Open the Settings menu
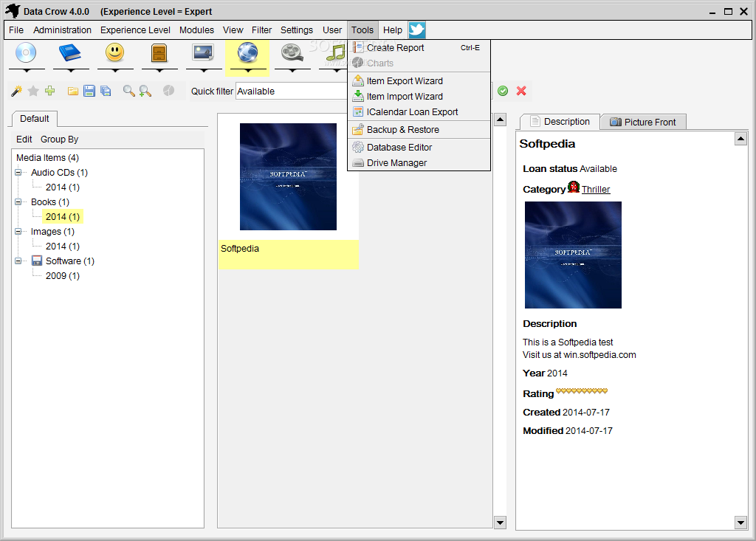This screenshot has height=541, width=756. [297, 30]
